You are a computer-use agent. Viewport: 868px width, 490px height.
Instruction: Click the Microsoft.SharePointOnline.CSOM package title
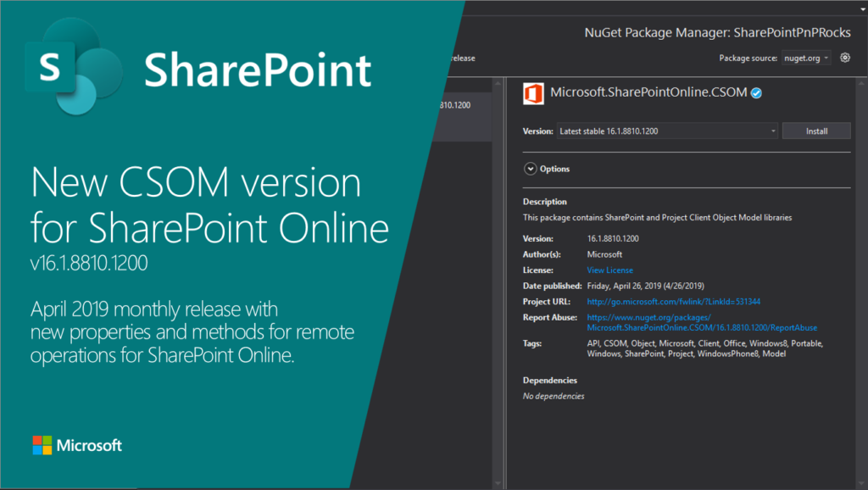[x=648, y=92]
